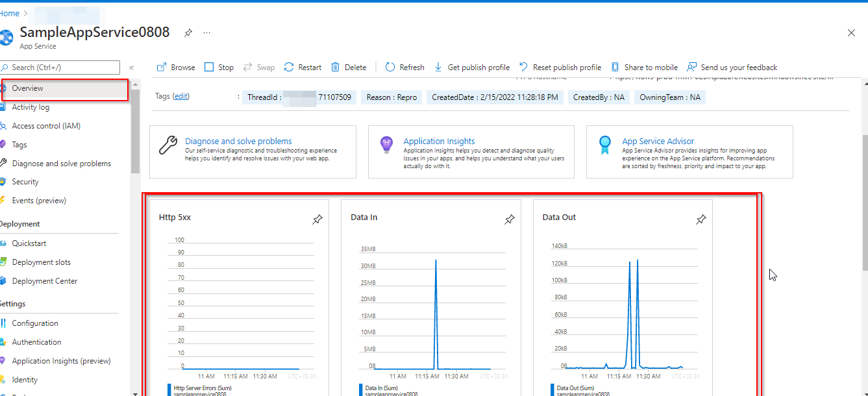Viewport: 868px width, 396px height.
Task: Click the CreatedBy : NA tag
Action: [x=599, y=97]
